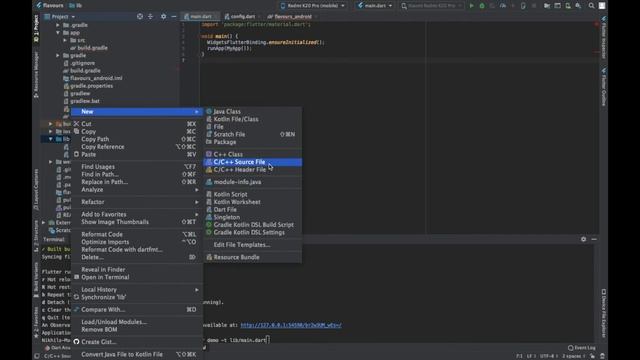Select gradle.properties file in tree
The height and width of the screenshot is (360, 640).
91,86
